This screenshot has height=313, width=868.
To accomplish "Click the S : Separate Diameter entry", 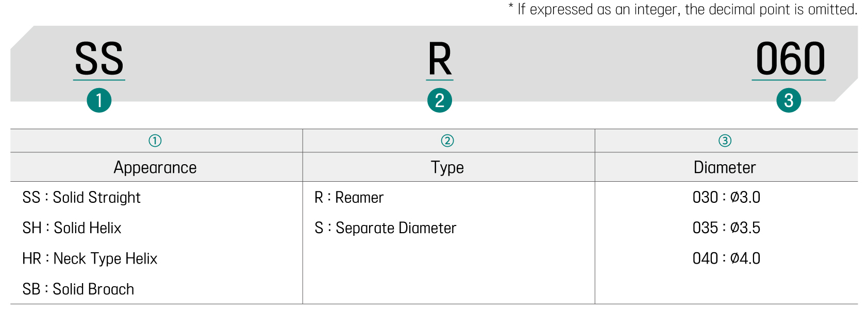I will [386, 228].
